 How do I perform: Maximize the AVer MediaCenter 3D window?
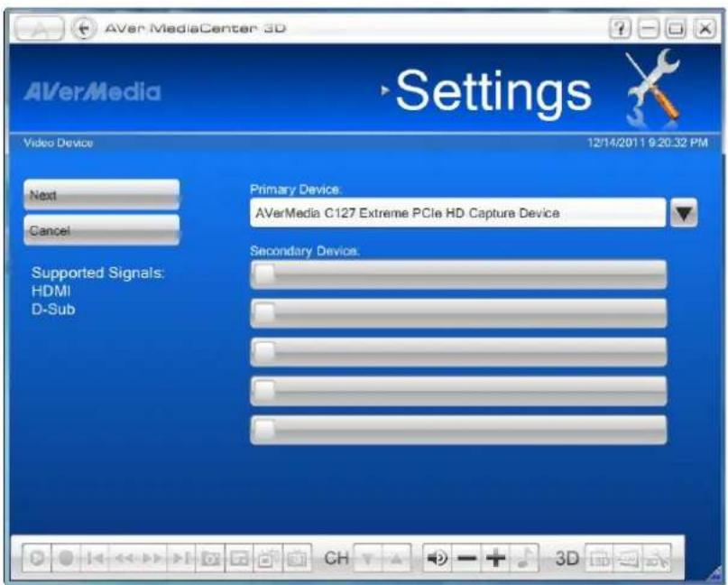click(676, 28)
